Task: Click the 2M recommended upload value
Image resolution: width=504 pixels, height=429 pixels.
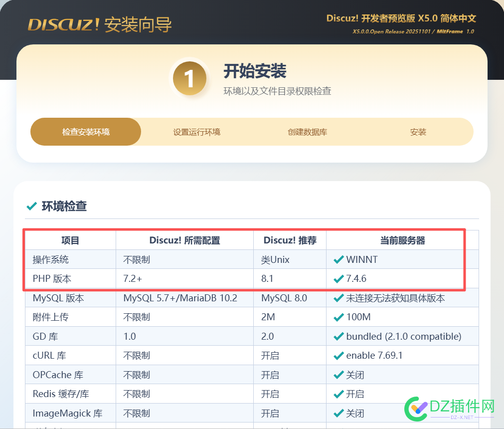Action: point(268,317)
